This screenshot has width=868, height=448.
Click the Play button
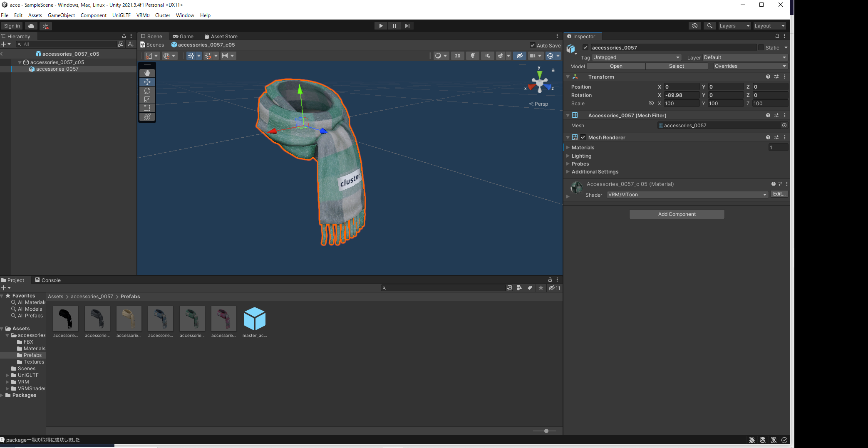point(381,26)
